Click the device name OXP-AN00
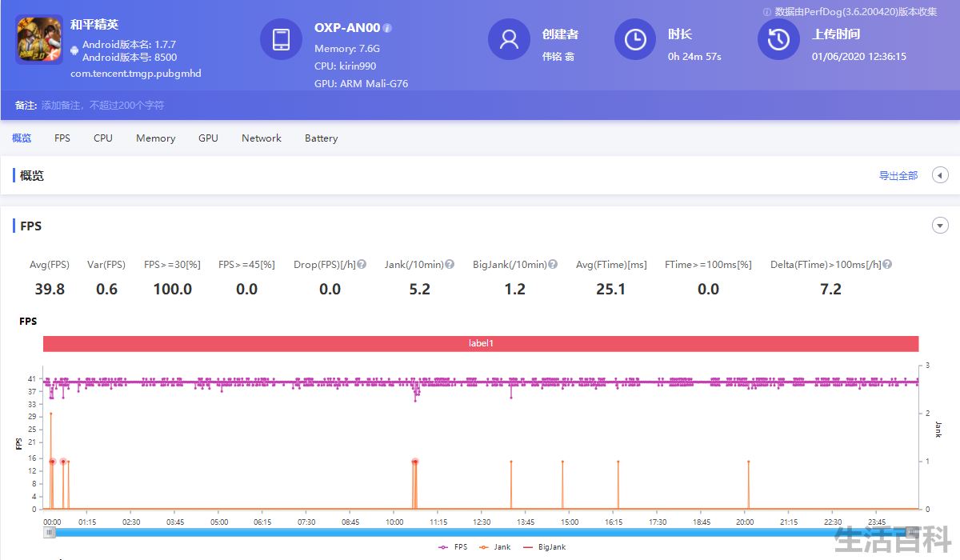 [347, 28]
